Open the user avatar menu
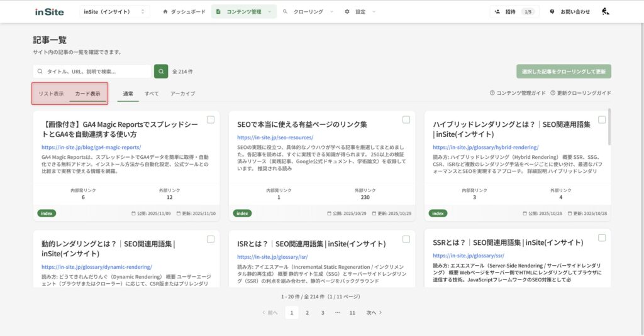Screen dimensions: 644x336 coord(606,11)
